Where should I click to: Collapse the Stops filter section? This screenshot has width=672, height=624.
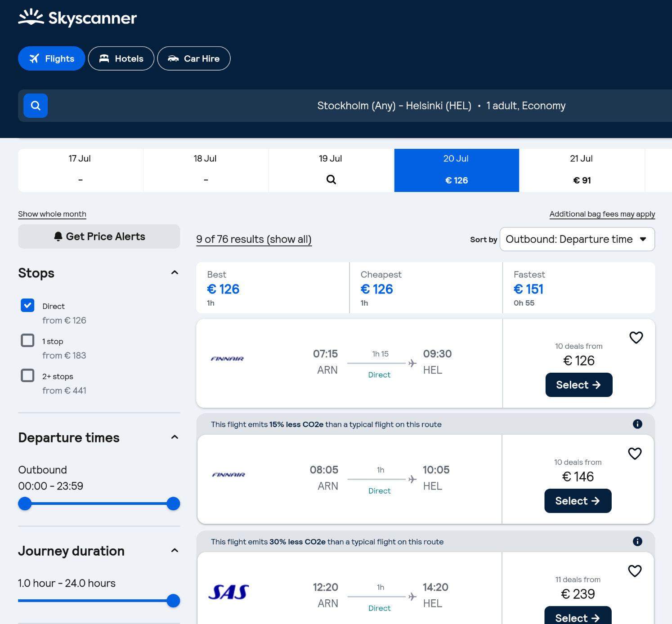175,272
